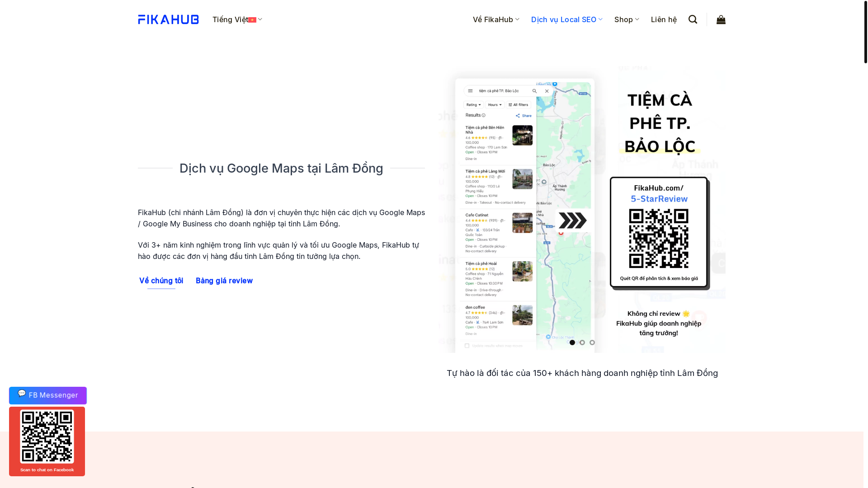This screenshot has width=868, height=488.
Task: Click the 150+ khách hàng partner caption
Action: tap(582, 373)
